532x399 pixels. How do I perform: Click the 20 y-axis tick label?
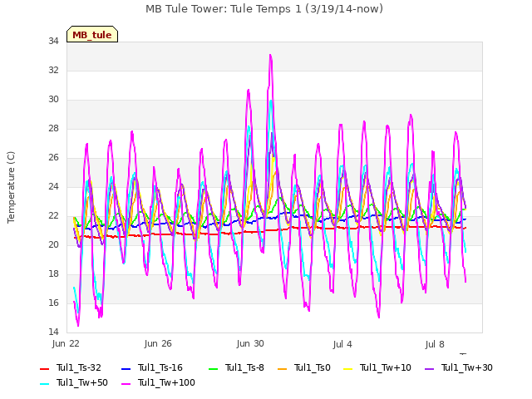click(53, 244)
